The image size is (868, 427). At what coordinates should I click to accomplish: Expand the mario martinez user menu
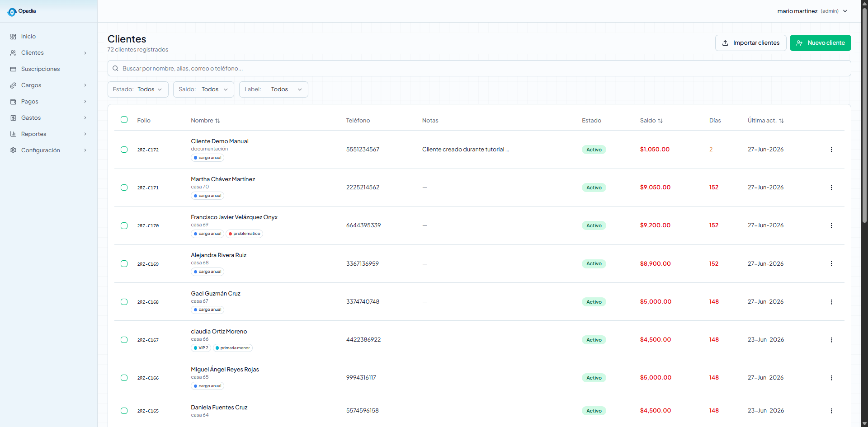coord(812,11)
